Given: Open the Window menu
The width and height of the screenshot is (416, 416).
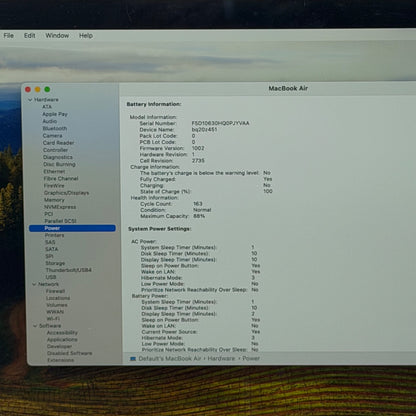Looking at the screenshot, I should coord(57,35).
